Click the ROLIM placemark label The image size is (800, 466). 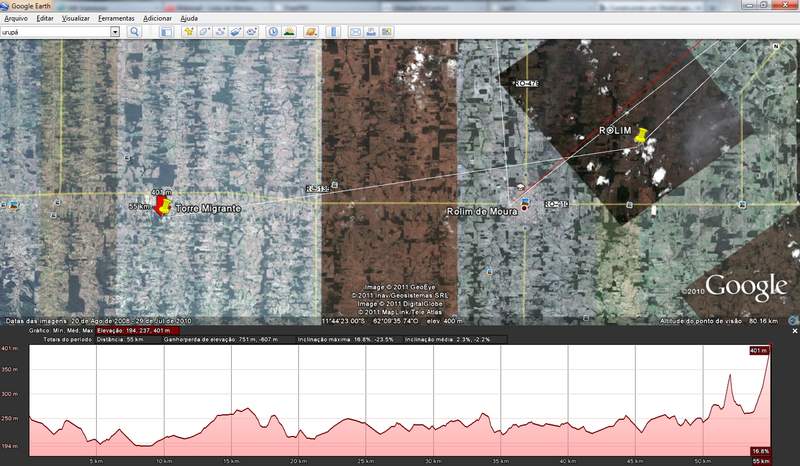[615, 131]
